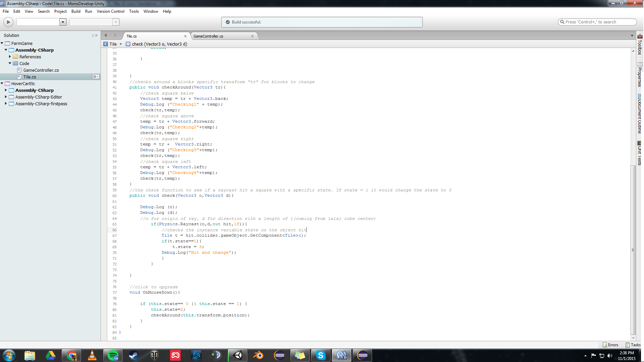Open the Properties side panel
Viewport: 644px width, 362px height.
pyautogui.click(x=640, y=74)
